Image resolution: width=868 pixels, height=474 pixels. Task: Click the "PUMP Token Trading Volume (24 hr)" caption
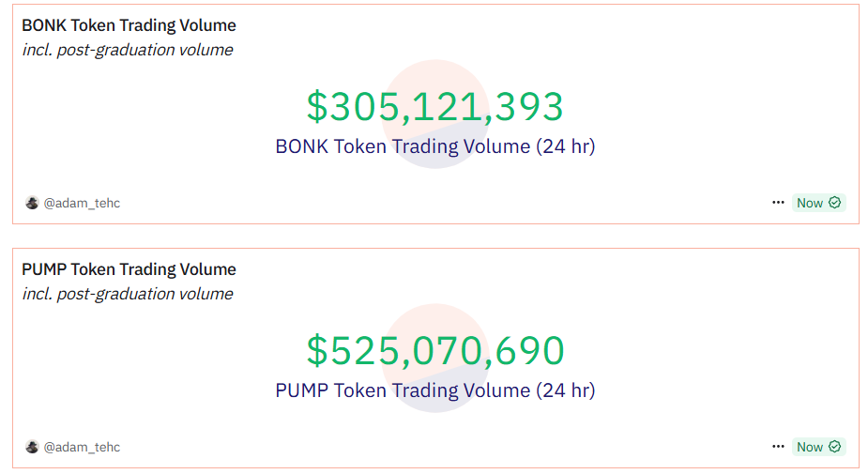click(434, 390)
